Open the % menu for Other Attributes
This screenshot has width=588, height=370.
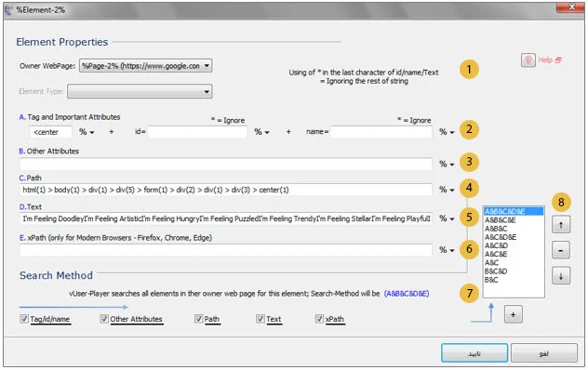447,165
